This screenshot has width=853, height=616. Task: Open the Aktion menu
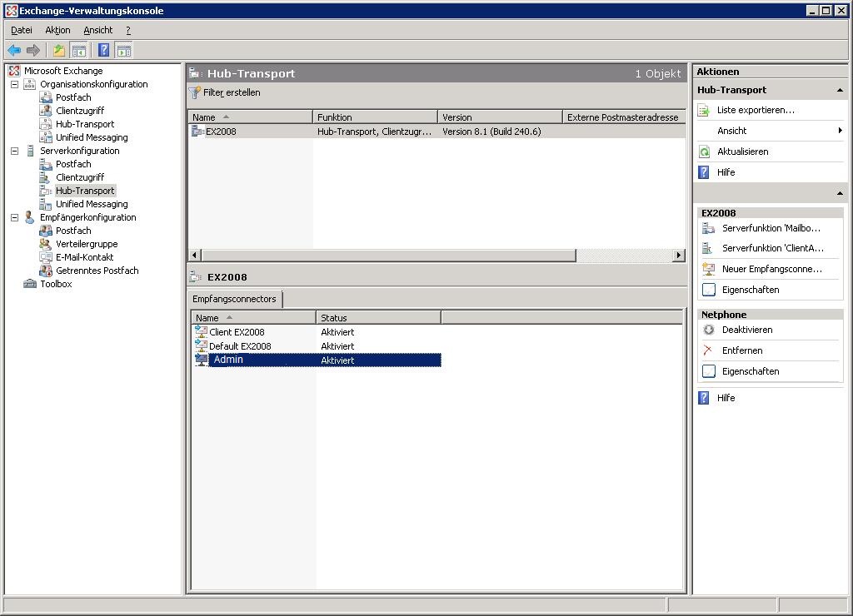(x=57, y=30)
